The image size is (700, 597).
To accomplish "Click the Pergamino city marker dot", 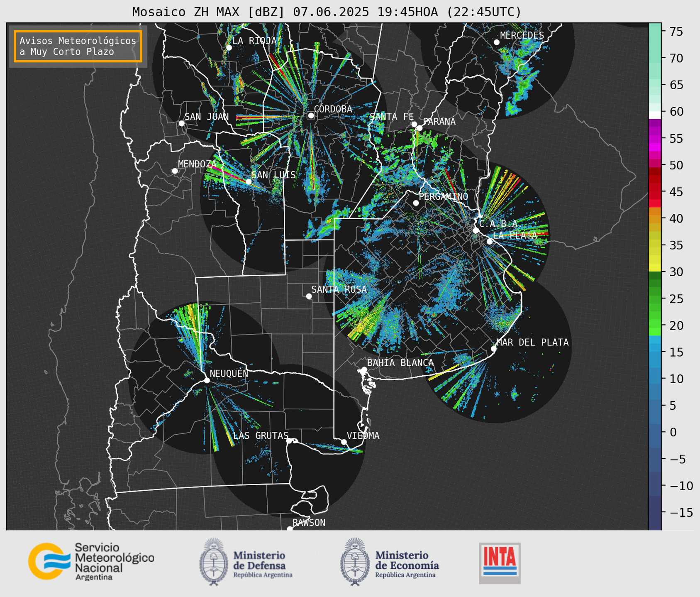I will [416, 203].
